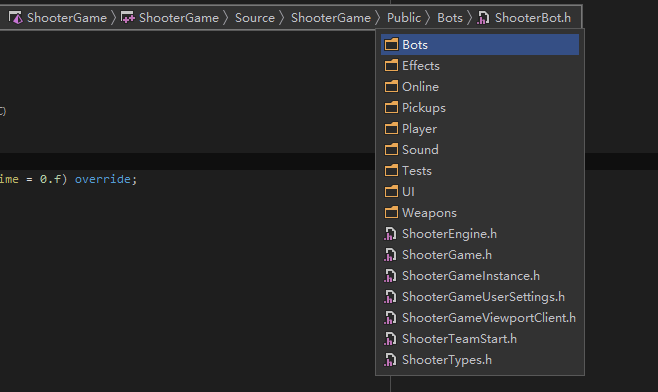This screenshot has width=658, height=392.
Task: Click the override keyword in code editor
Action: (103, 179)
